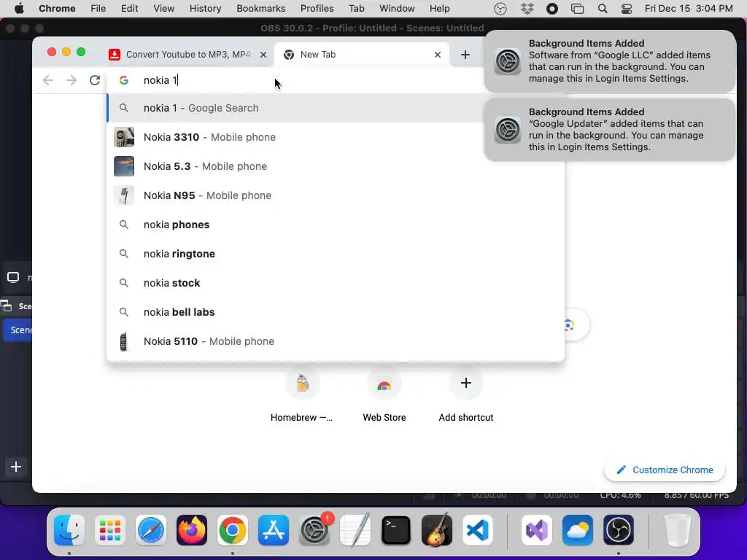Click the Nokia 5.3 thumbnail image
The height and width of the screenshot is (560, 747).
[x=124, y=166]
